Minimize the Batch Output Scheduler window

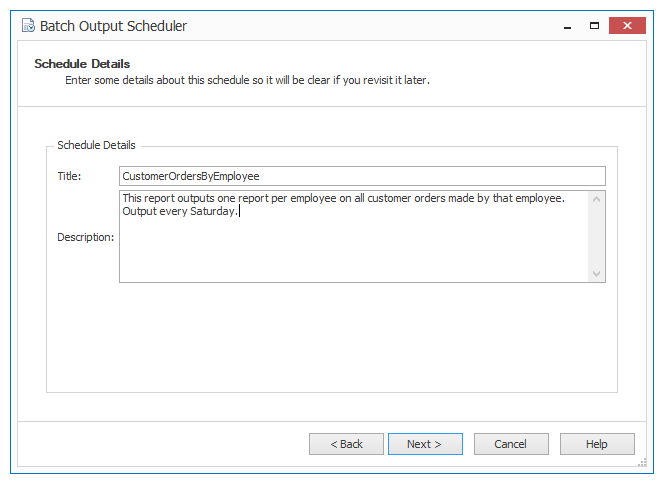coord(567,26)
